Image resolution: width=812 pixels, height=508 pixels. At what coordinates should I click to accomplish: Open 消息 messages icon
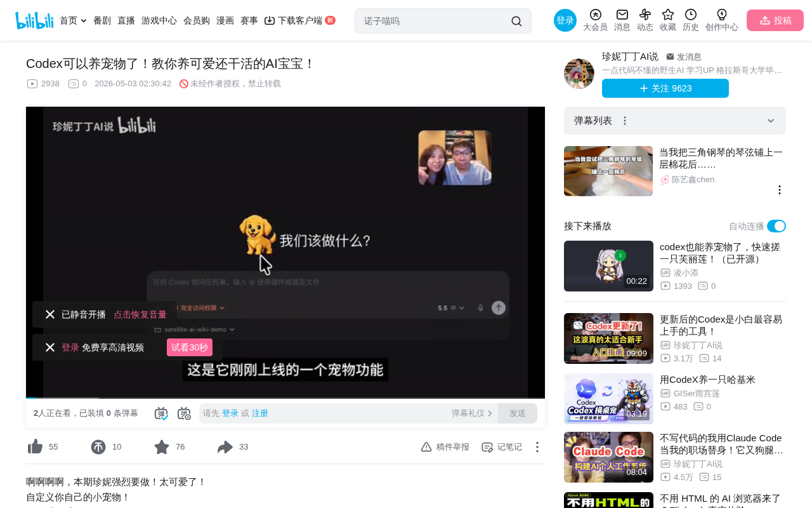(x=622, y=20)
